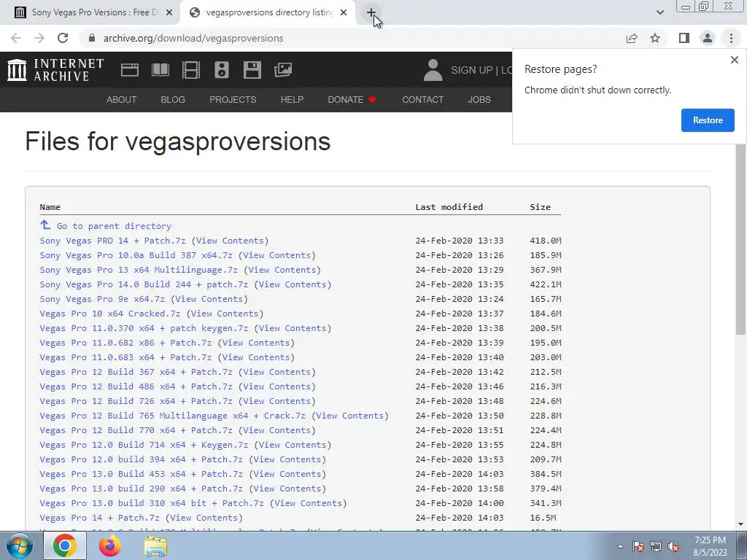Open the Internet Archive home logo
Viewport: 747px width, 560px height.
(x=55, y=69)
